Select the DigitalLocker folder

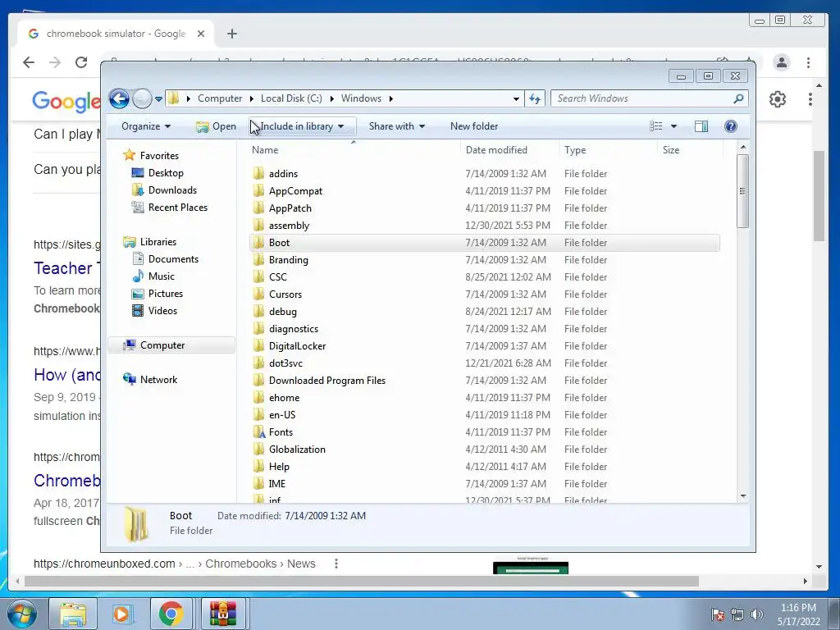[x=297, y=346]
